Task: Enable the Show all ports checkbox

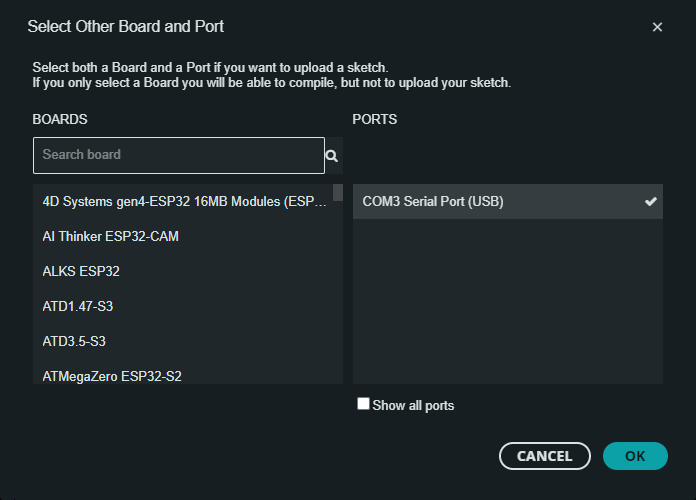Action: tap(364, 404)
